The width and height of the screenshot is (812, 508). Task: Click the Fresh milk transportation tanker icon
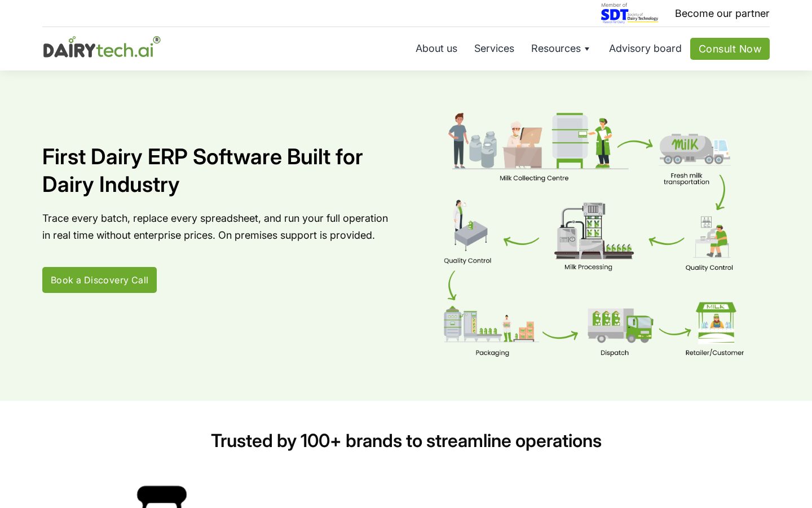[x=695, y=149]
